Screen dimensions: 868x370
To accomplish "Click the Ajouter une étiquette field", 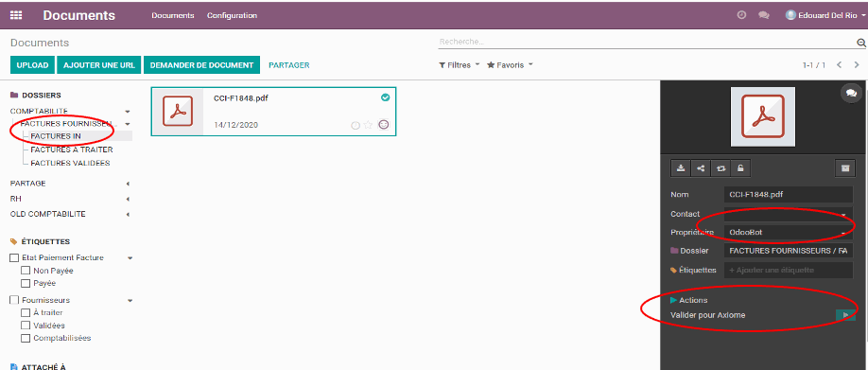I will coord(789,271).
